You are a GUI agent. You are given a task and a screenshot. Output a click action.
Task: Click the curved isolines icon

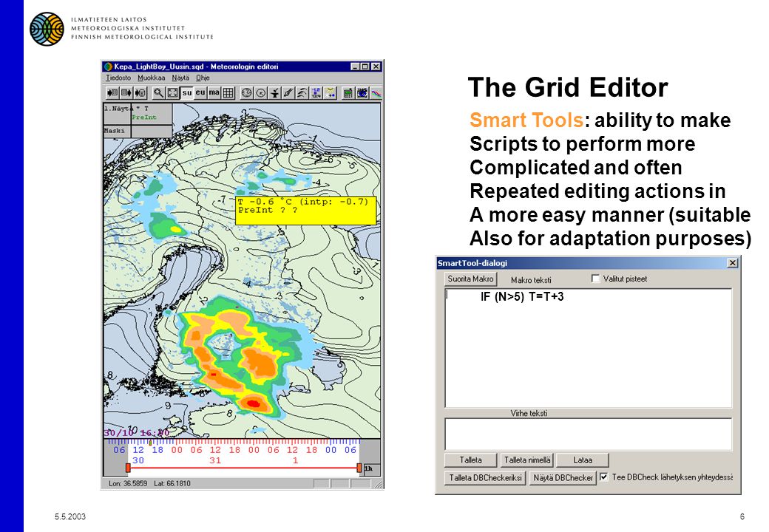pos(302,92)
